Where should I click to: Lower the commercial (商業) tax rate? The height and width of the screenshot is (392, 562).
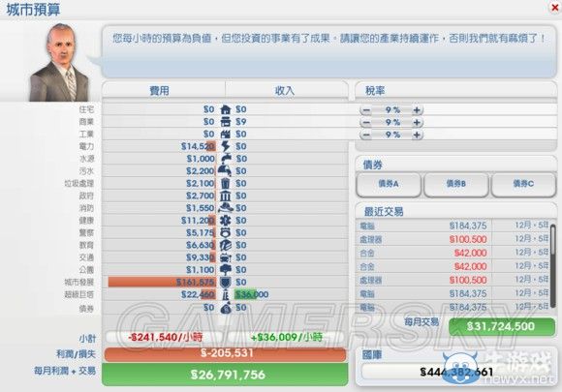coord(366,122)
